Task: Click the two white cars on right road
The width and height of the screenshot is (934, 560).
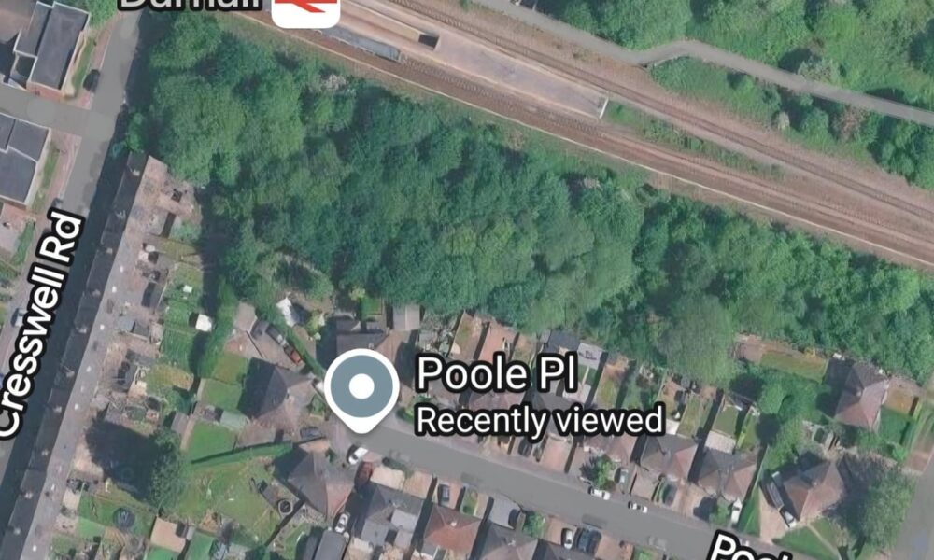Action: click(617, 500)
